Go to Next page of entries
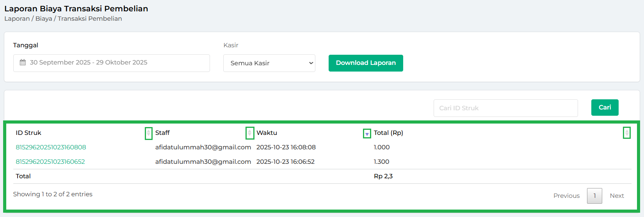The height and width of the screenshot is (217, 644). click(x=617, y=196)
